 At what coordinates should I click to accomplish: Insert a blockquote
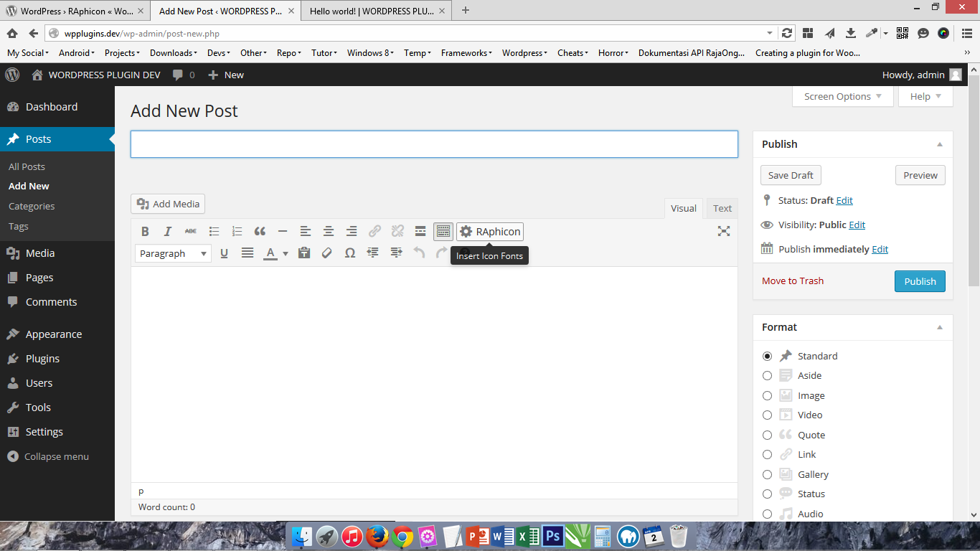(260, 231)
